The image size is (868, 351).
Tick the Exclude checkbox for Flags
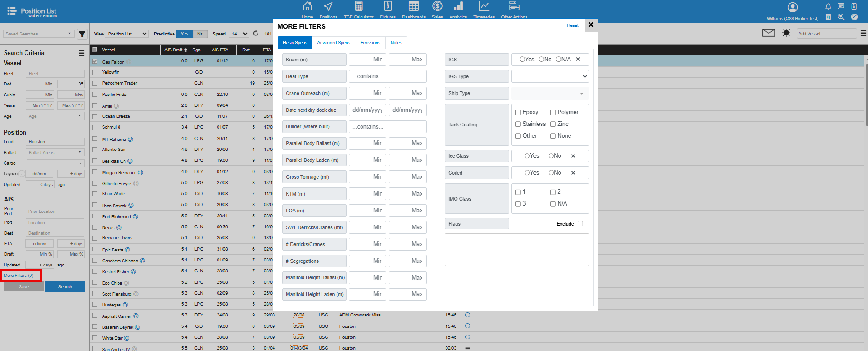point(580,224)
